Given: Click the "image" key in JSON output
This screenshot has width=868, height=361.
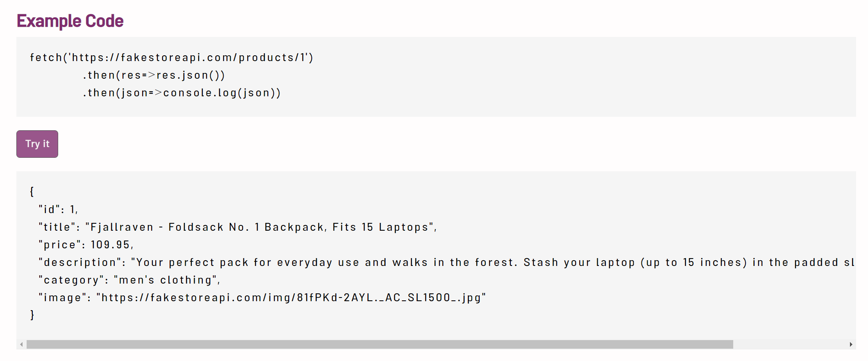Looking at the screenshot, I should [62, 297].
